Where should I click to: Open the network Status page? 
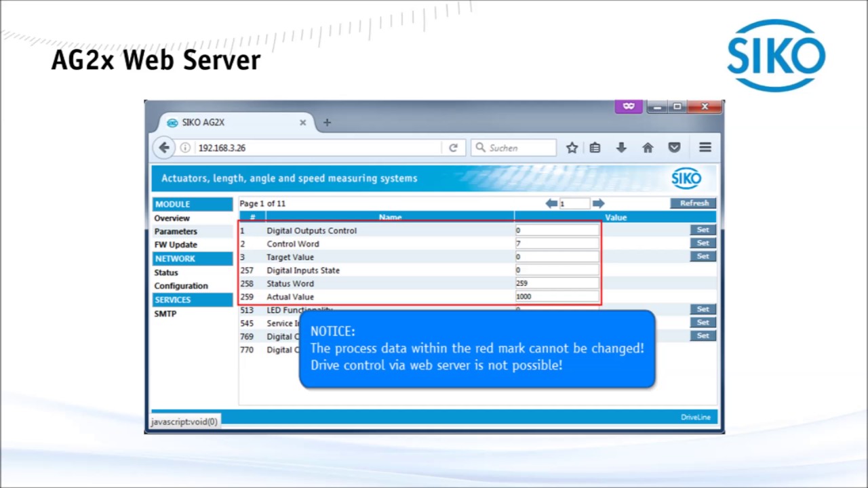tap(166, 272)
